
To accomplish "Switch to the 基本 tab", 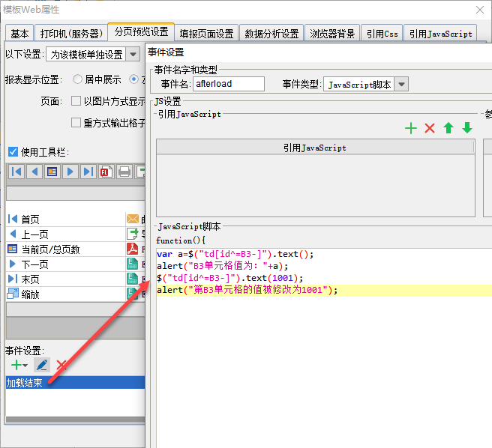I will tap(19, 33).
